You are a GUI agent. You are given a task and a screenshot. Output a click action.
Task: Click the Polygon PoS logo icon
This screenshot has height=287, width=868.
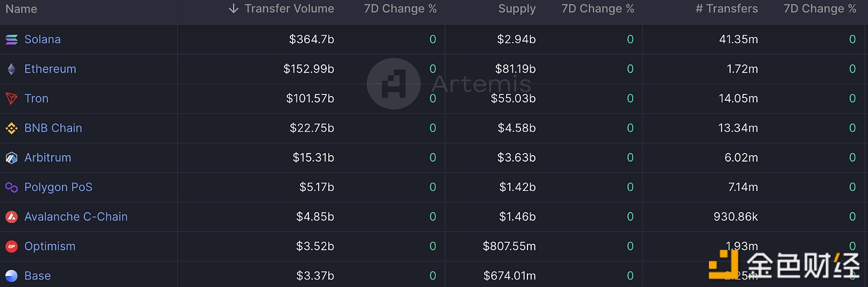pyautogui.click(x=11, y=187)
